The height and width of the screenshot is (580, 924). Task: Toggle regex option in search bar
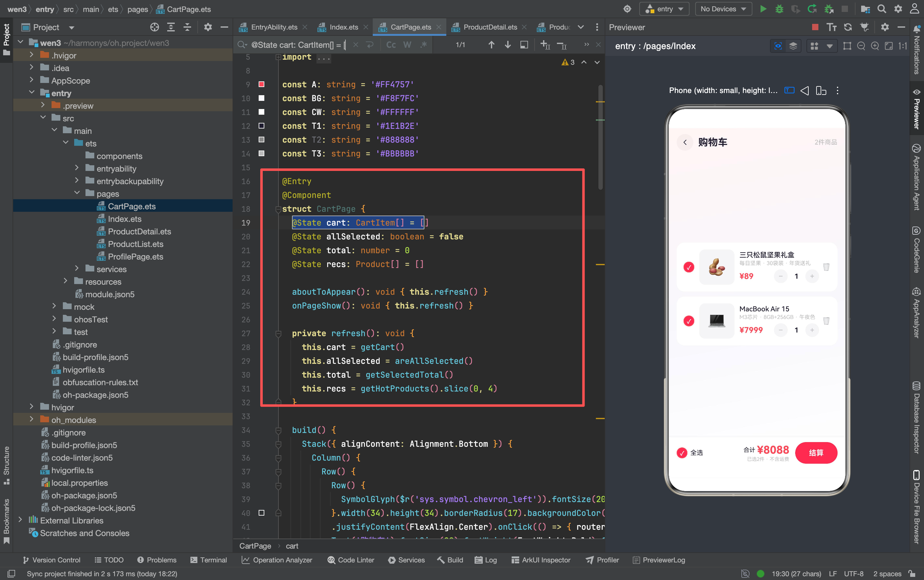point(424,45)
